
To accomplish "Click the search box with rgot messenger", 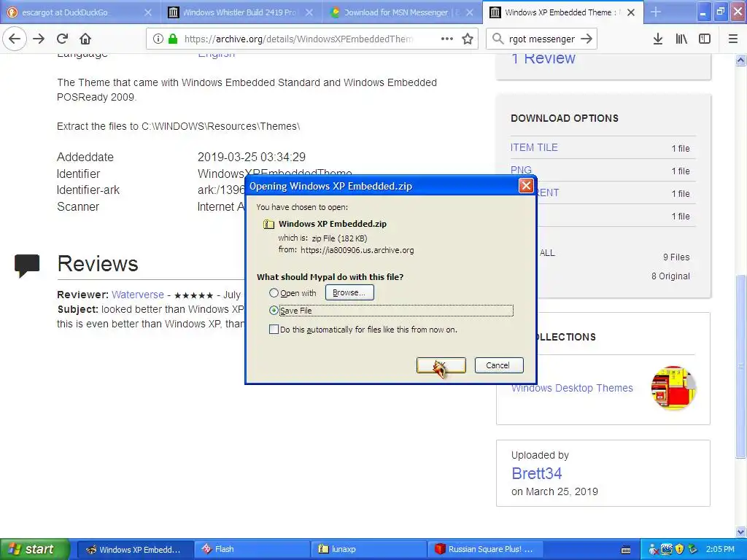I will coord(542,39).
